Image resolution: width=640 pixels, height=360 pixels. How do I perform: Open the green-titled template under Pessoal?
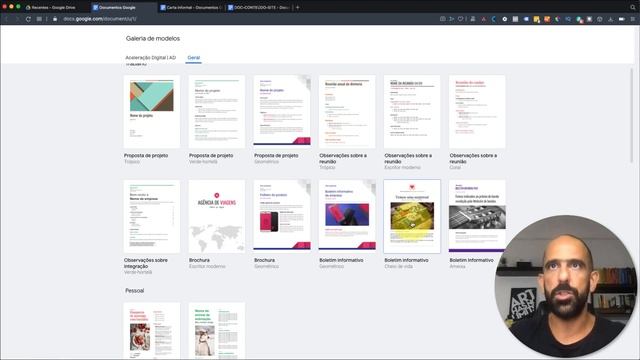217,331
